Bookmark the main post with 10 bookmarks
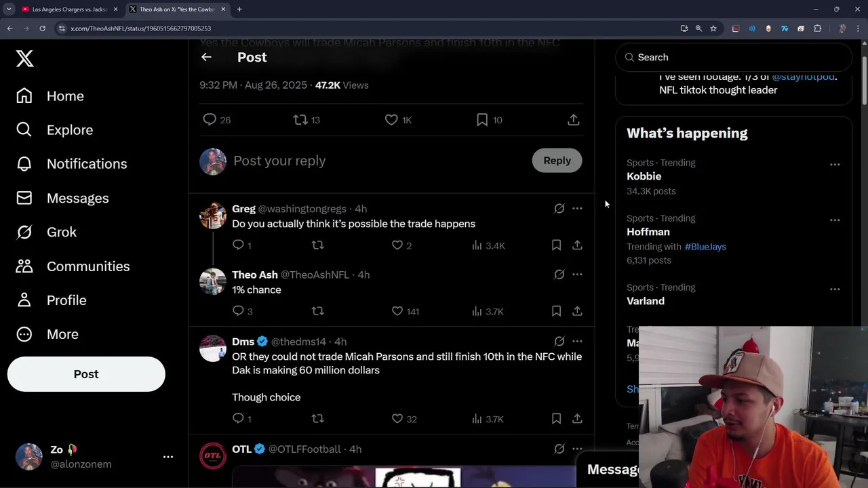868x488 pixels. pos(482,120)
